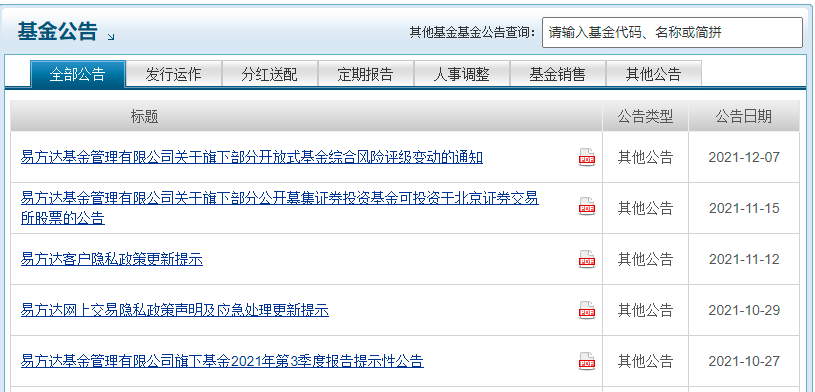Open link 易方达客户隐私政策更新提示
This screenshot has height=392, width=815.
(112, 259)
